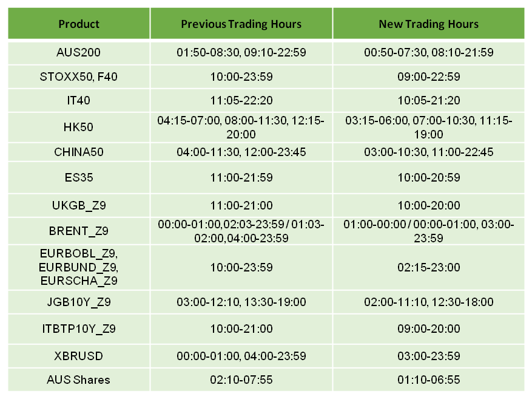Click the CHINA50 row label

[79, 152]
